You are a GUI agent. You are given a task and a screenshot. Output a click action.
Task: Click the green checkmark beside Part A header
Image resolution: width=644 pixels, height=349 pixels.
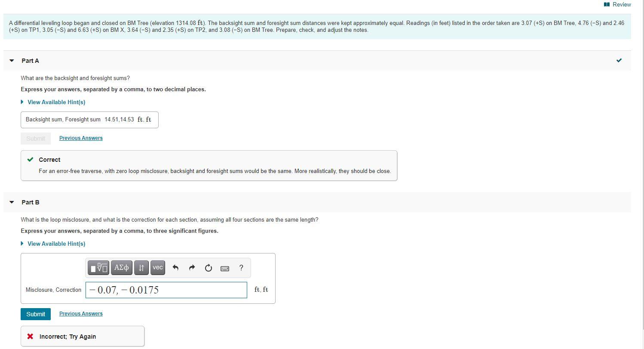619,61
